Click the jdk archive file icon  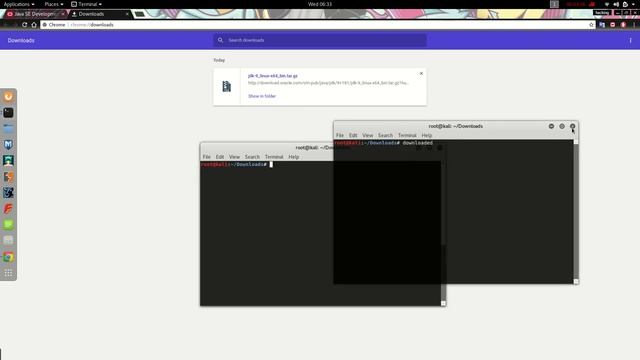coord(227,87)
